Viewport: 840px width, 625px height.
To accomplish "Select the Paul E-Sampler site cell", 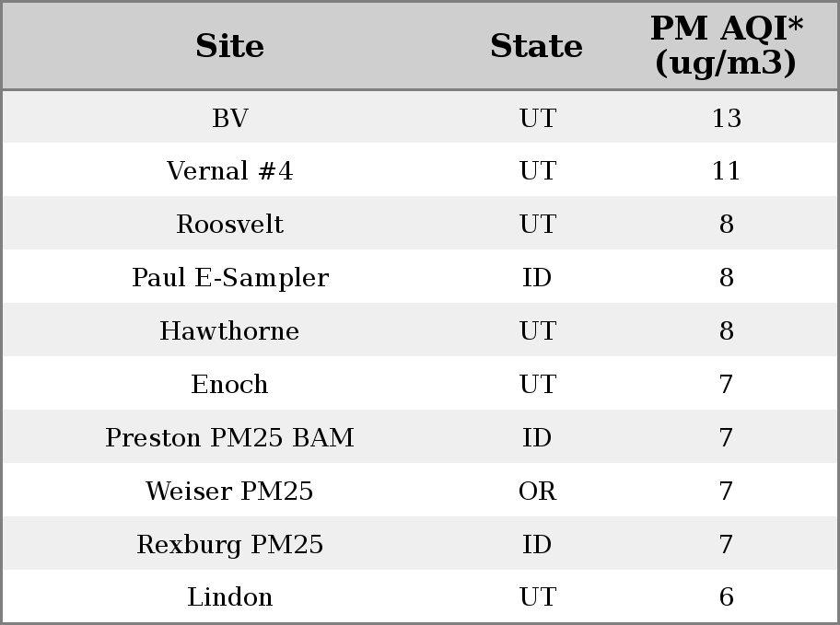I will tap(230, 277).
